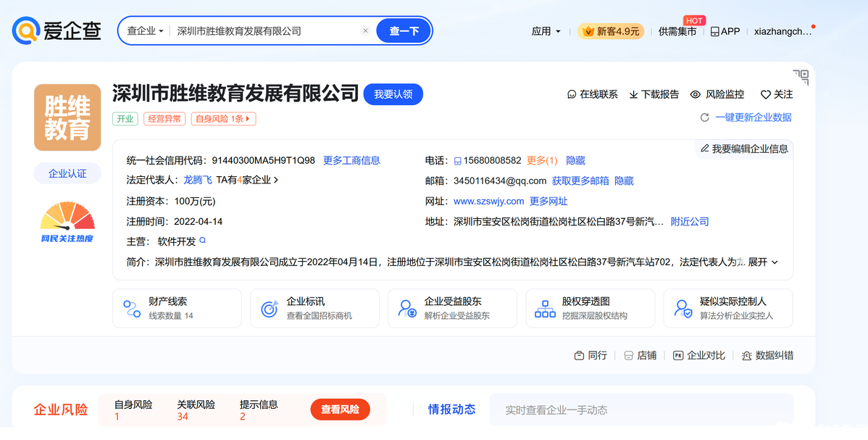Screen dimensions: 868x440
Task: Click the 同行 briefcase icon
Action: click(579, 356)
